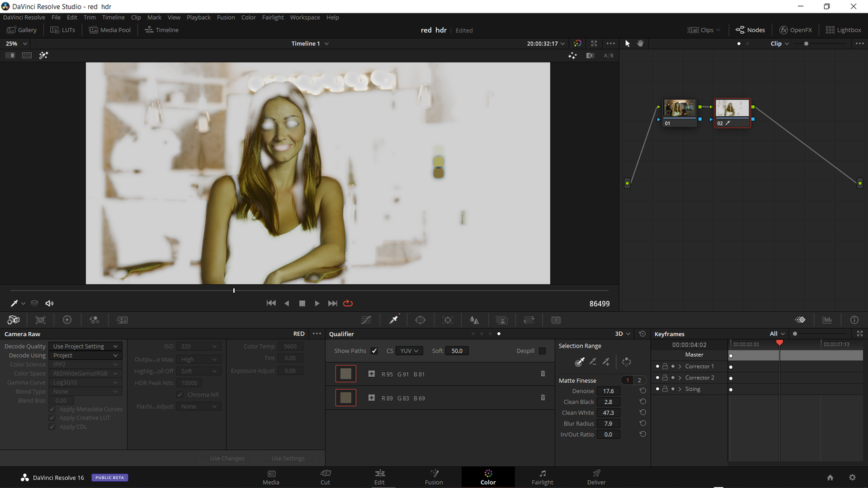Open the 3D stereoscopic palette

[556, 320]
